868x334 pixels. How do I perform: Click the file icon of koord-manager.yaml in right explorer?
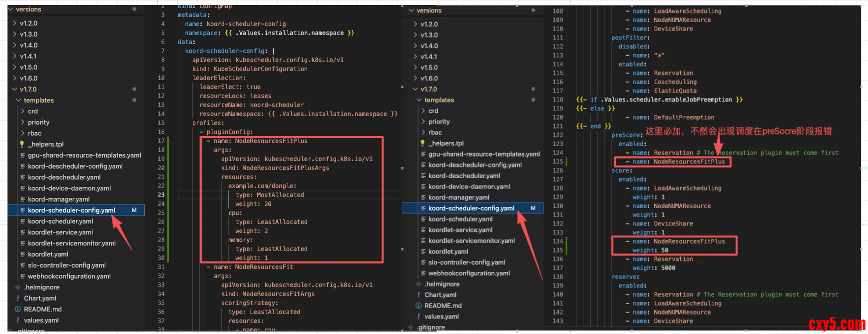[424, 197]
